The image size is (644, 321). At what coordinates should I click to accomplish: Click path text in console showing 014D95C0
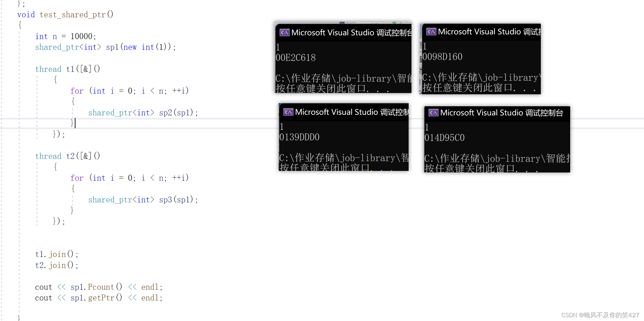[497, 158]
